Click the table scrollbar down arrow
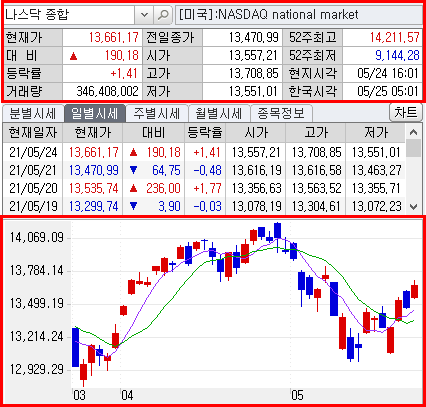Image resolution: width=426 pixels, height=407 pixels. click(x=413, y=207)
